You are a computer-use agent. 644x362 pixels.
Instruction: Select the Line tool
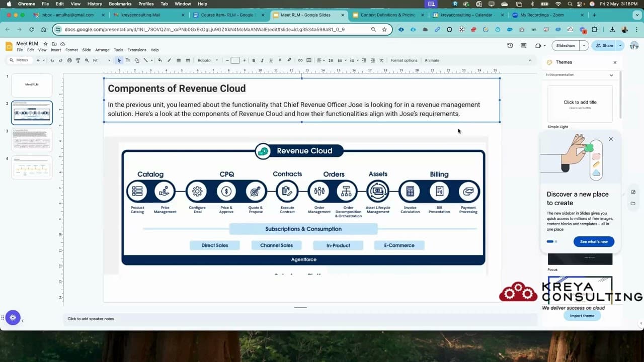coord(145,60)
